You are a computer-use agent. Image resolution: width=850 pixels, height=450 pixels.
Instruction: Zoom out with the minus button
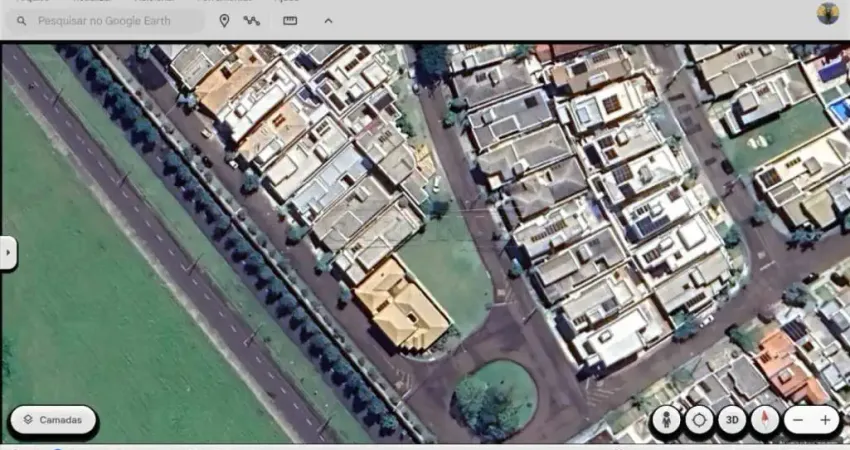pos(797,421)
